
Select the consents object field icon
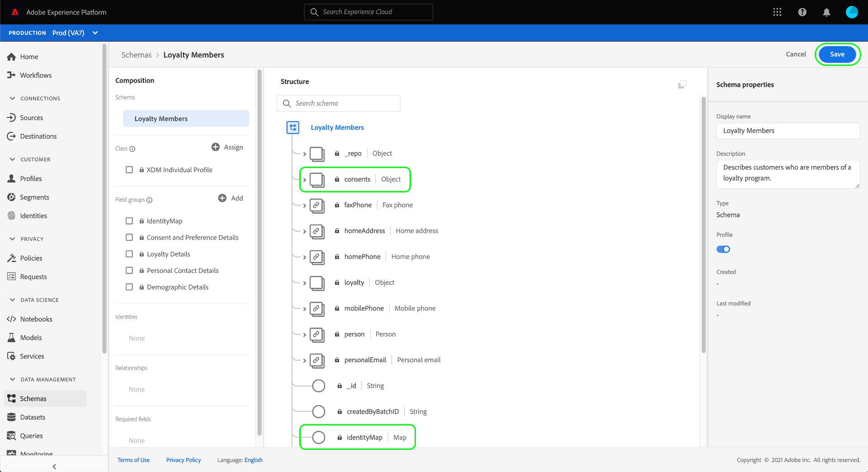pos(317,179)
